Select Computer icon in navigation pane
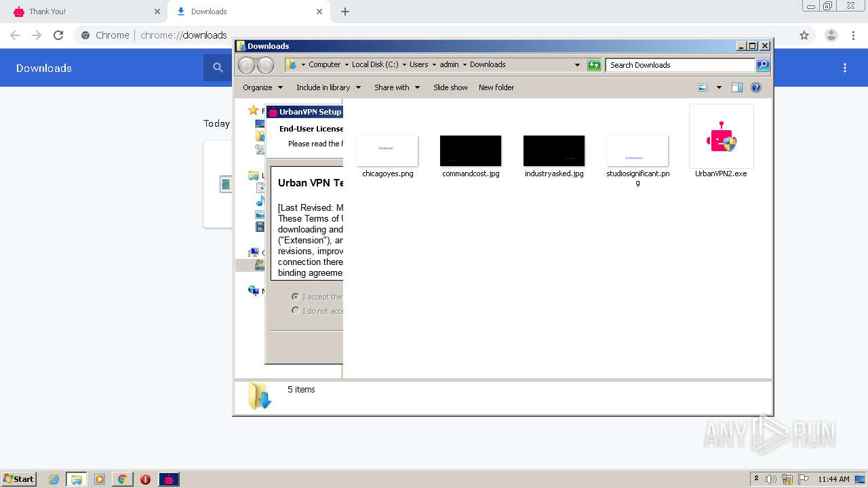The image size is (868, 488). pyautogui.click(x=253, y=253)
